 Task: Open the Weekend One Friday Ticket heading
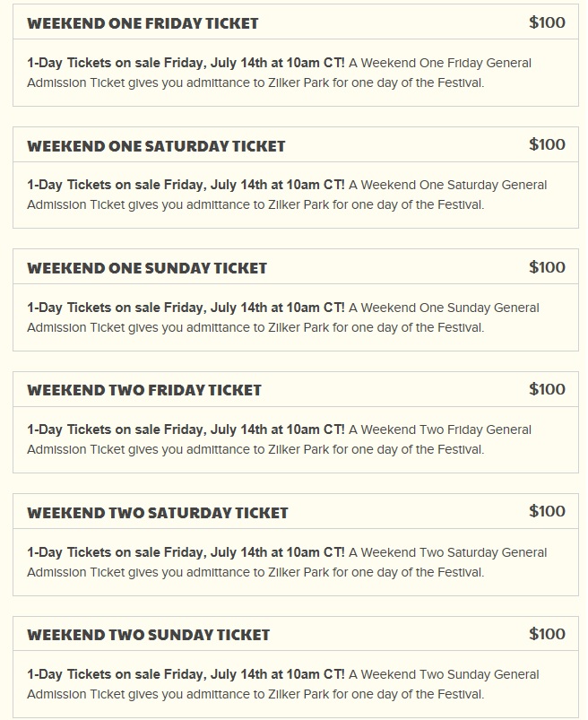click(143, 23)
